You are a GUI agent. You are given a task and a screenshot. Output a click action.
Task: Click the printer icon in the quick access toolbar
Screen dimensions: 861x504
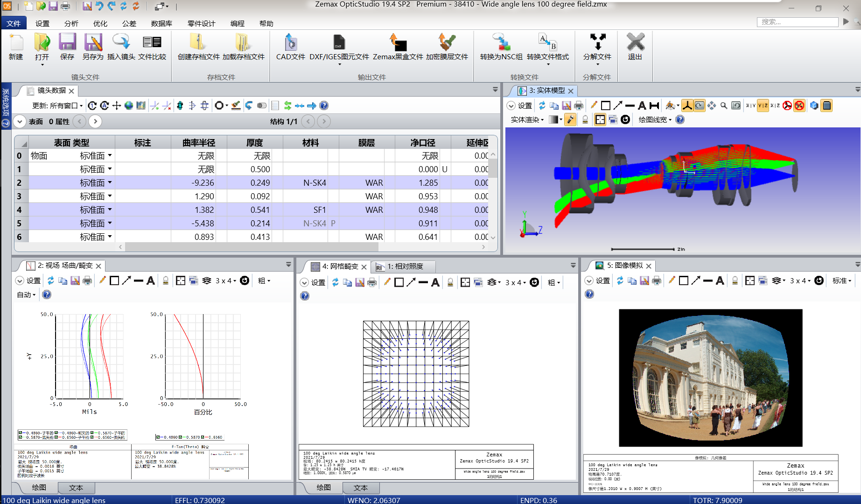(65, 6)
